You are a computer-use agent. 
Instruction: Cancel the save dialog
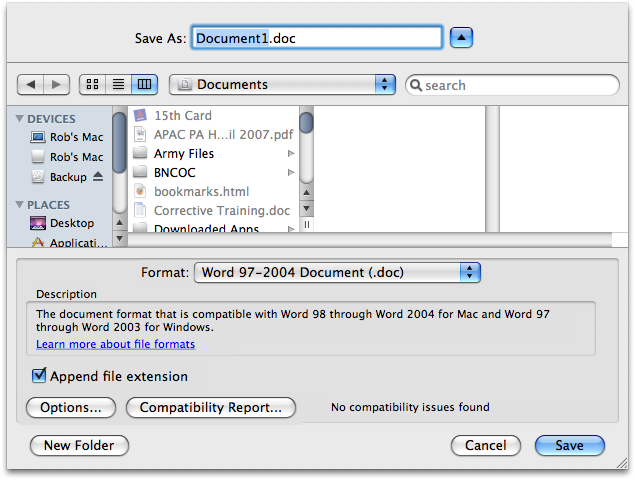(486, 446)
